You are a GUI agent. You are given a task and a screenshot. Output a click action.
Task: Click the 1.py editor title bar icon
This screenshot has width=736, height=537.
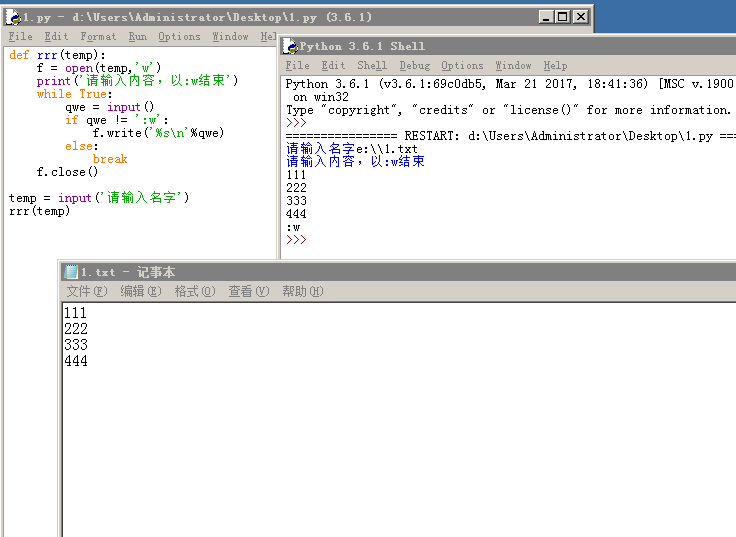(12, 17)
